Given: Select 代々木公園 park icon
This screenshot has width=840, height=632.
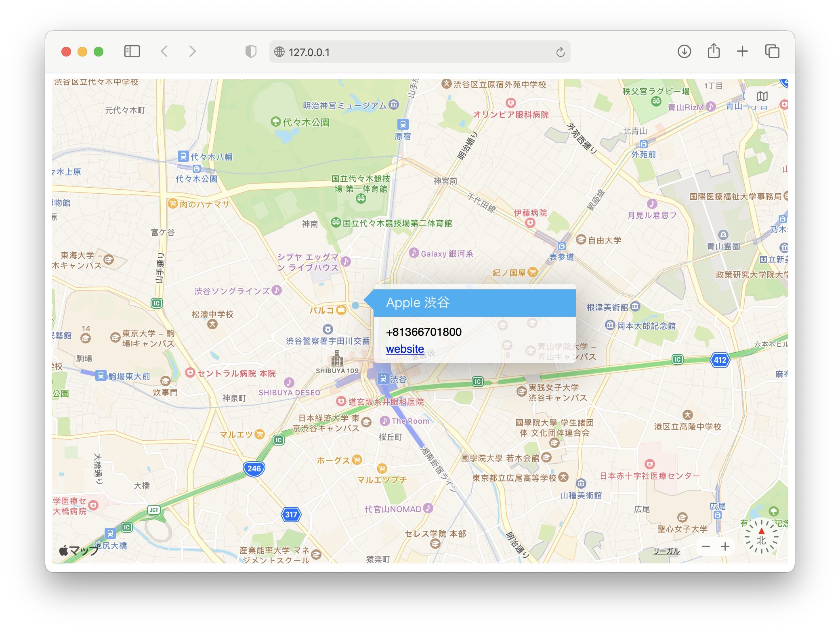Looking at the screenshot, I should 275,121.
